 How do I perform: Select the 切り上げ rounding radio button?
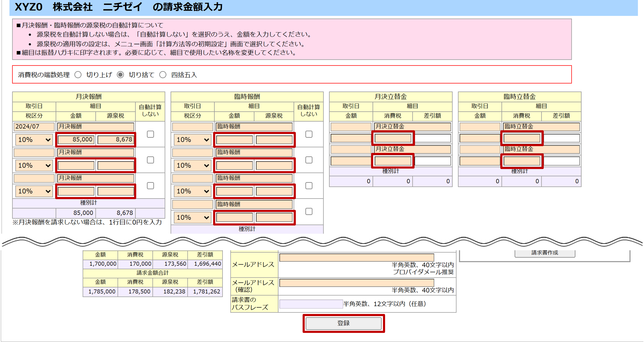click(x=78, y=75)
